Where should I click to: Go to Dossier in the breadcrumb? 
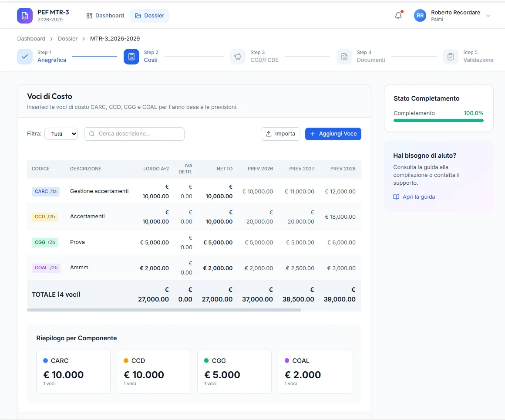pos(67,39)
